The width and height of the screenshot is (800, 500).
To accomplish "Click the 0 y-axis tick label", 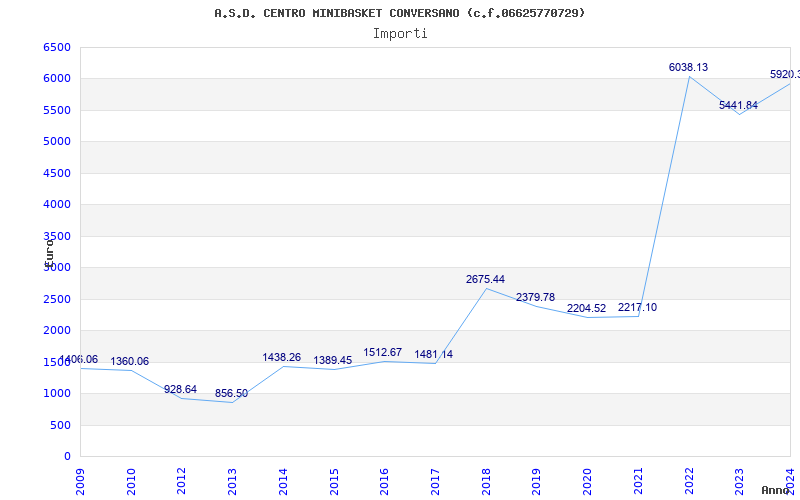I will click(67, 456).
